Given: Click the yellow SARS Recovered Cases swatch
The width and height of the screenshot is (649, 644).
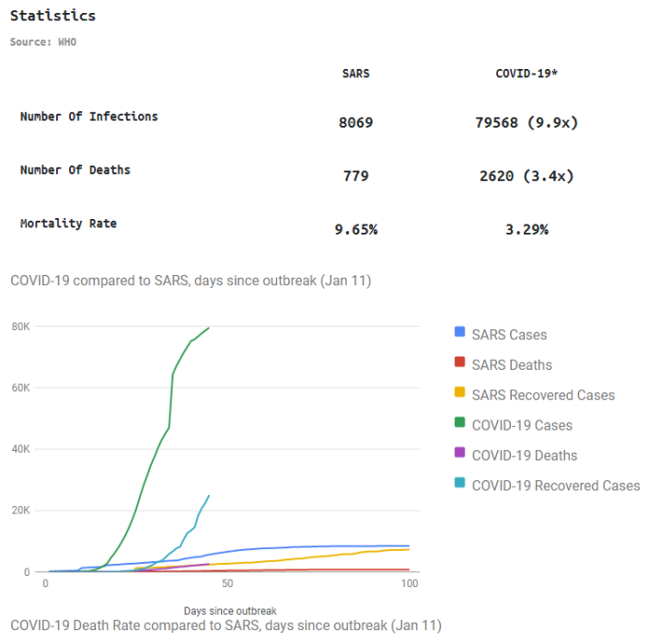Looking at the screenshot, I should click(x=459, y=395).
